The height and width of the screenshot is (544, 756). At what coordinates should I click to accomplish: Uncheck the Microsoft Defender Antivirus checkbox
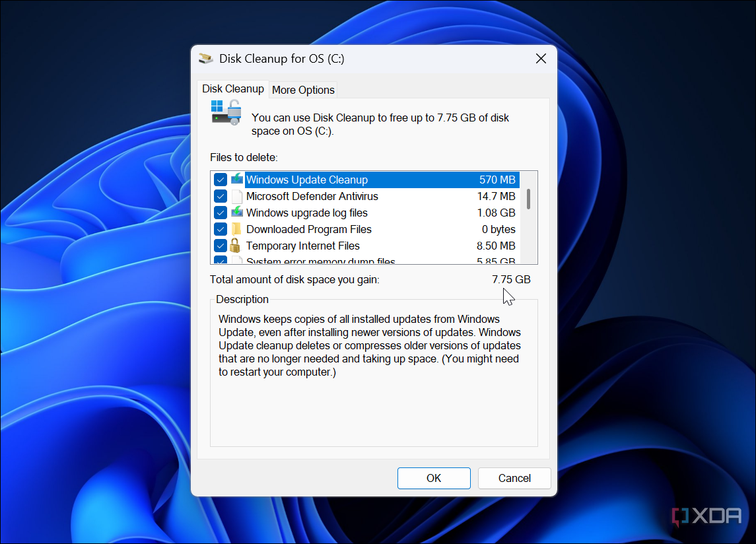point(221,196)
